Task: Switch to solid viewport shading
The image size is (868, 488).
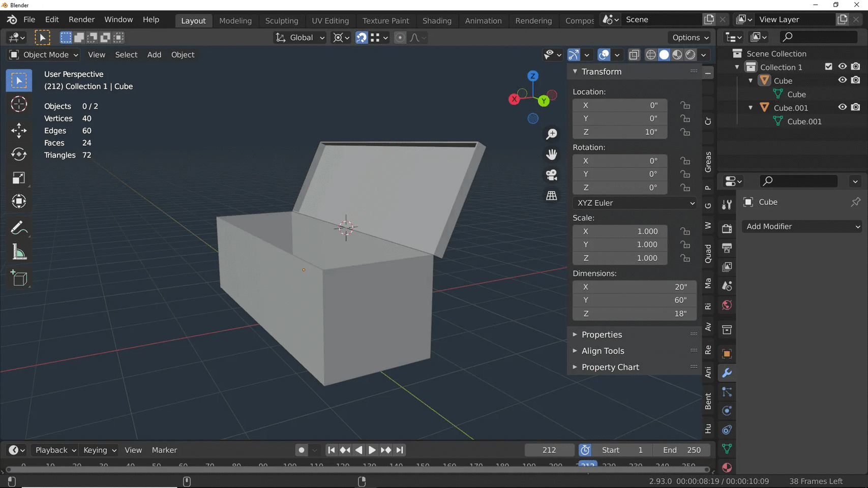Action: tap(664, 54)
